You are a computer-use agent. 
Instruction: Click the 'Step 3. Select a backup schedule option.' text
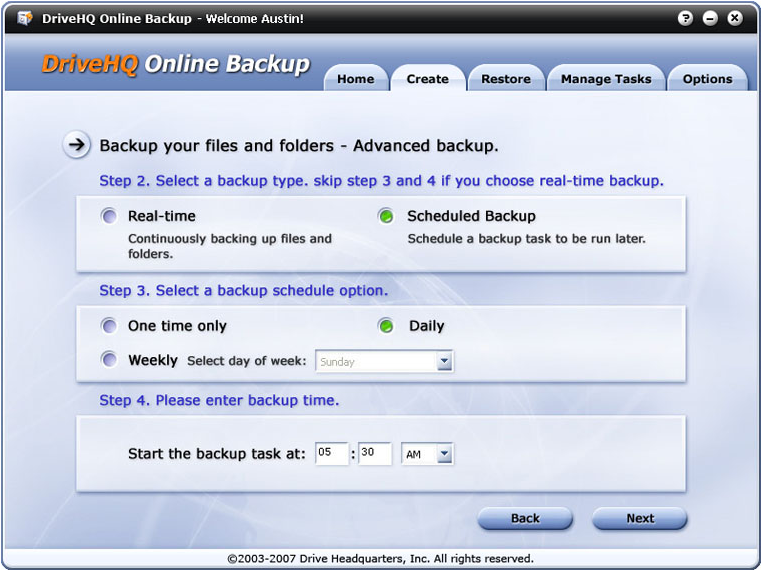[244, 291]
